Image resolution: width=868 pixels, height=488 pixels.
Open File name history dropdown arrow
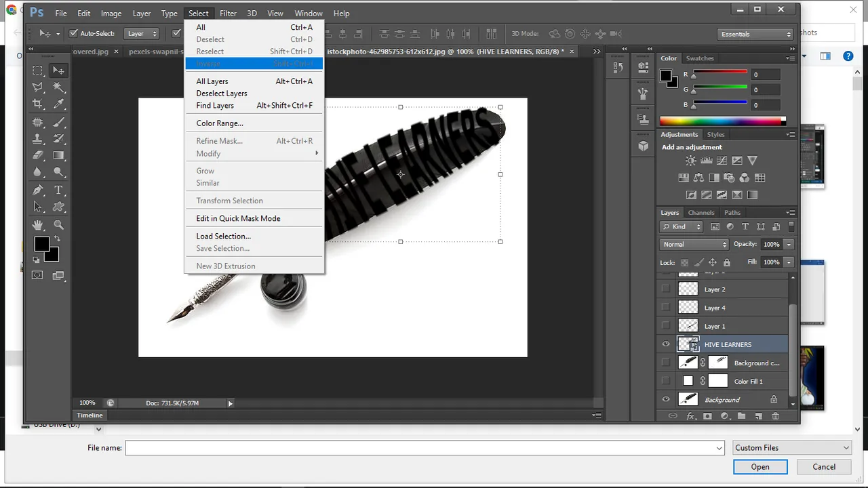click(x=719, y=448)
